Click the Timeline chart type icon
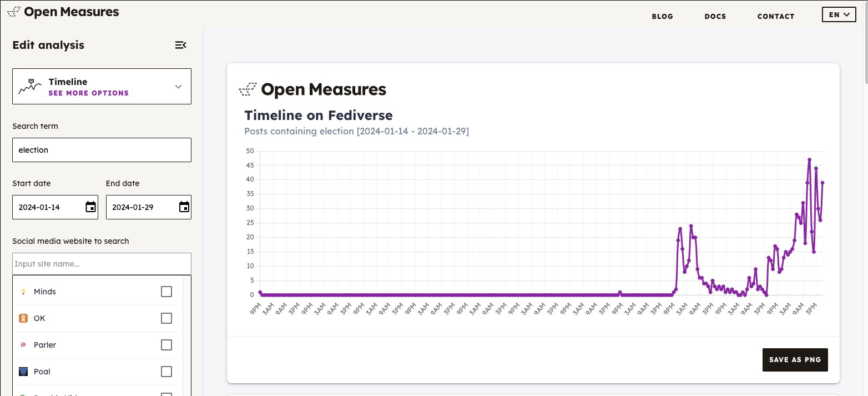Screen dimensions: 868x396 pos(30,86)
